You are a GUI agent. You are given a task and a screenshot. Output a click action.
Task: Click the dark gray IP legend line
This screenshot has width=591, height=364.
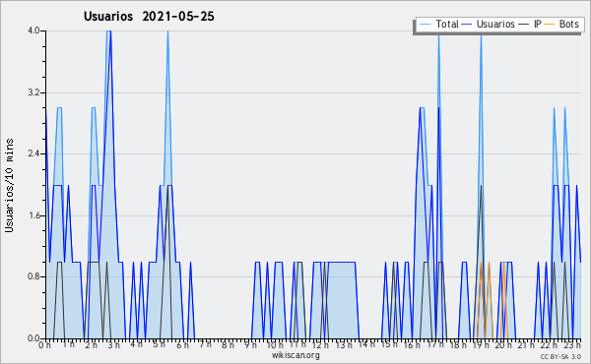[x=524, y=25]
